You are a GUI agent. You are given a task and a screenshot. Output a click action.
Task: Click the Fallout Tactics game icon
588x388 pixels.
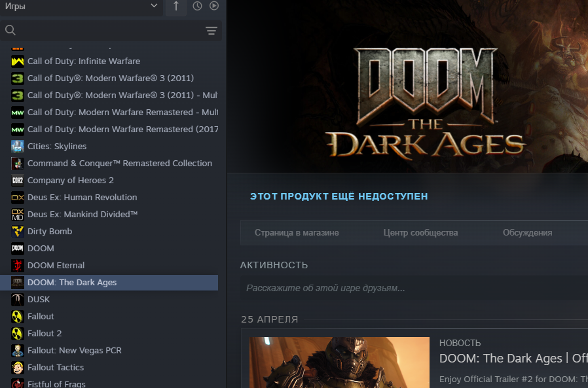pos(18,368)
